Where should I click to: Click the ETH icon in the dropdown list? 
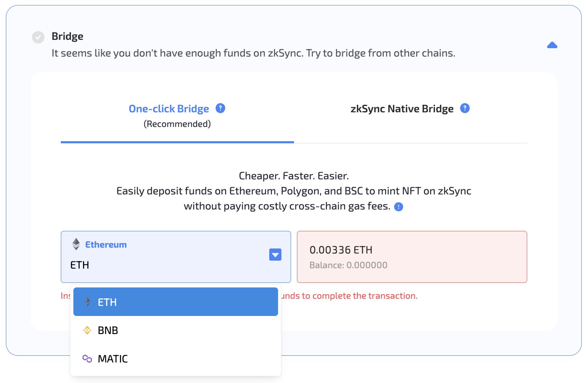[x=87, y=302]
